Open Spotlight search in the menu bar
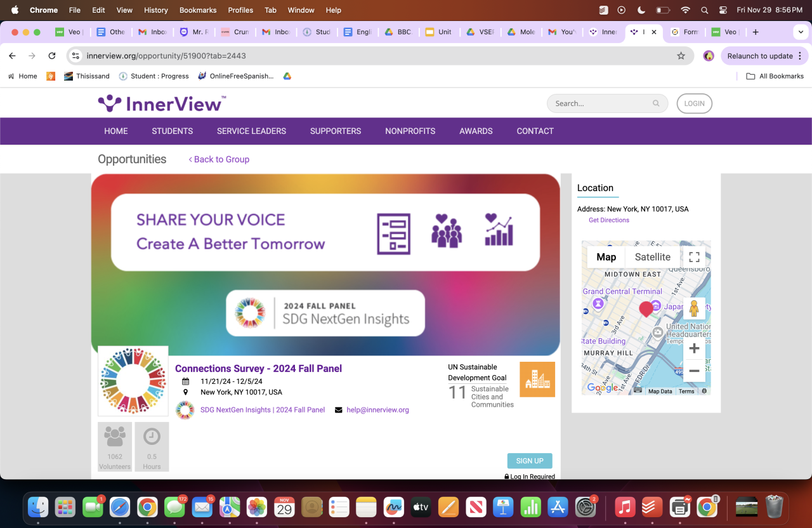 (x=704, y=10)
